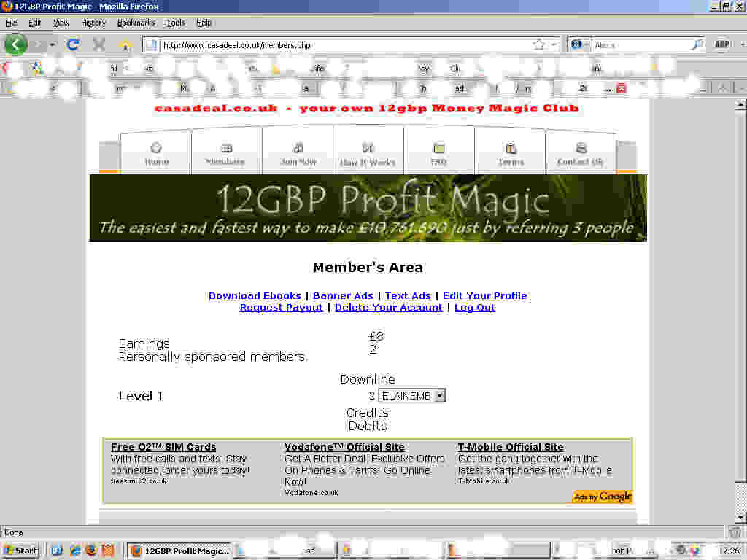Open the back history dropdown arrow
The width and height of the screenshot is (747, 560).
tap(53, 44)
